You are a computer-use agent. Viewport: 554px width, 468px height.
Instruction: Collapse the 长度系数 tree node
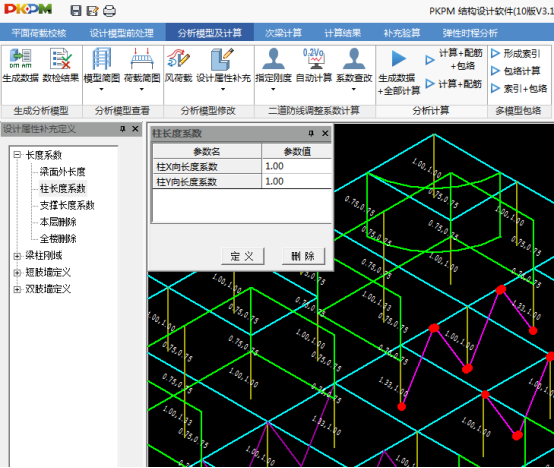(17, 155)
